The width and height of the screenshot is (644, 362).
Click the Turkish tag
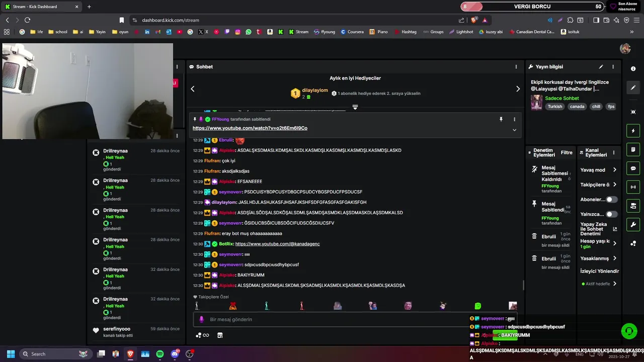555,107
